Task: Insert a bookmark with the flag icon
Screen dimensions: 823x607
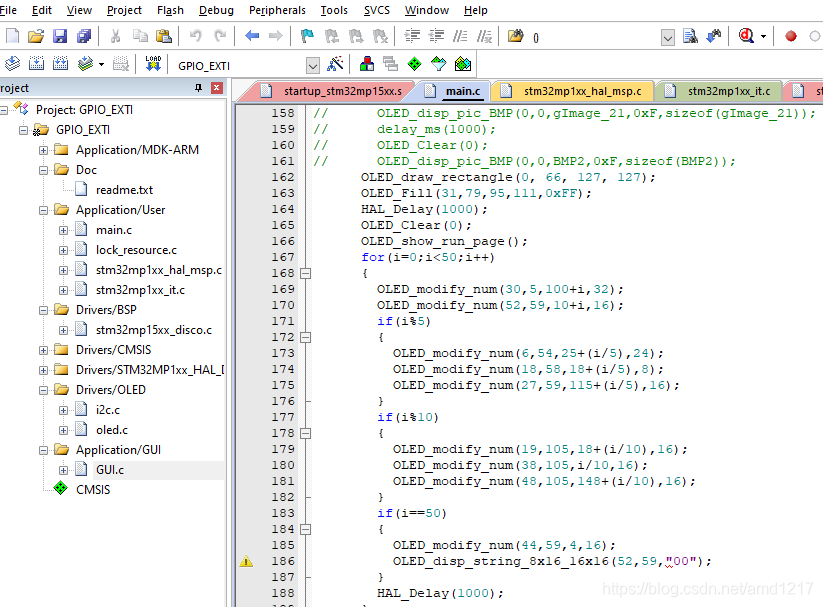Action: (307, 36)
